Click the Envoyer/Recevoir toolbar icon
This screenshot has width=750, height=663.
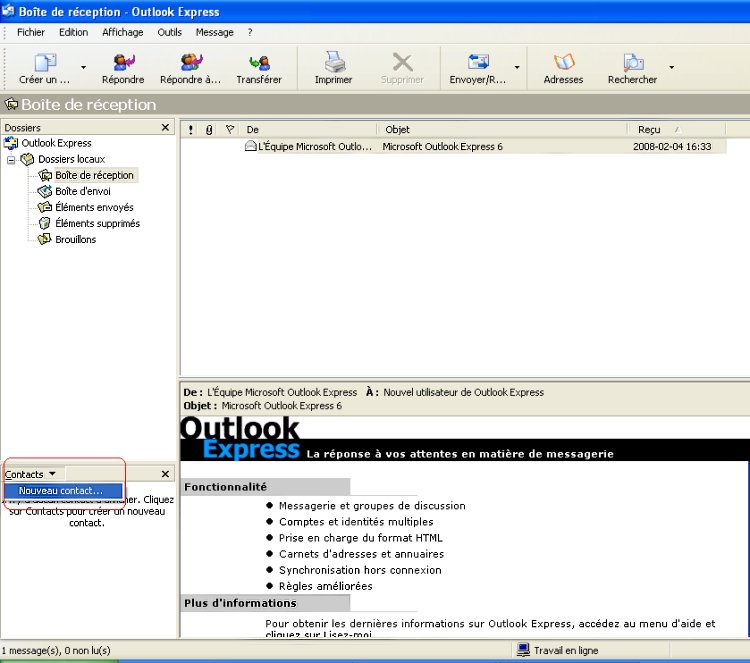pyautogui.click(x=478, y=64)
